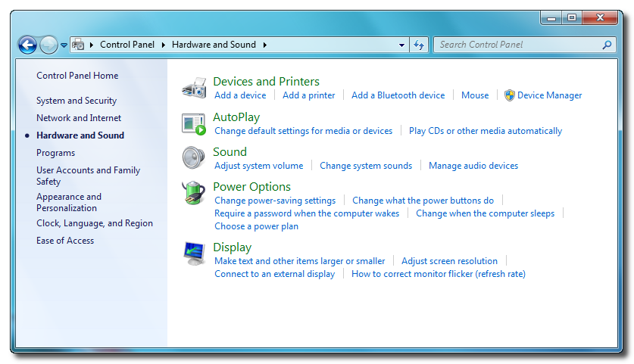The width and height of the screenshot is (634, 364).
Task: Click the search magnifier icon
Action: pyautogui.click(x=607, y=45)
